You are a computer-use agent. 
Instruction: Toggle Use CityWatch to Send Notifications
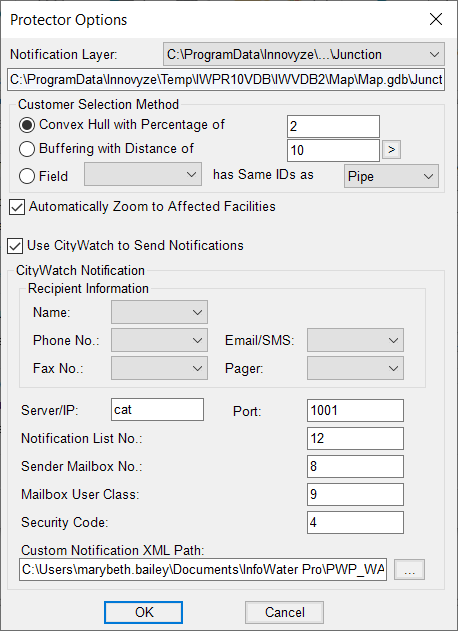[15, 246]
